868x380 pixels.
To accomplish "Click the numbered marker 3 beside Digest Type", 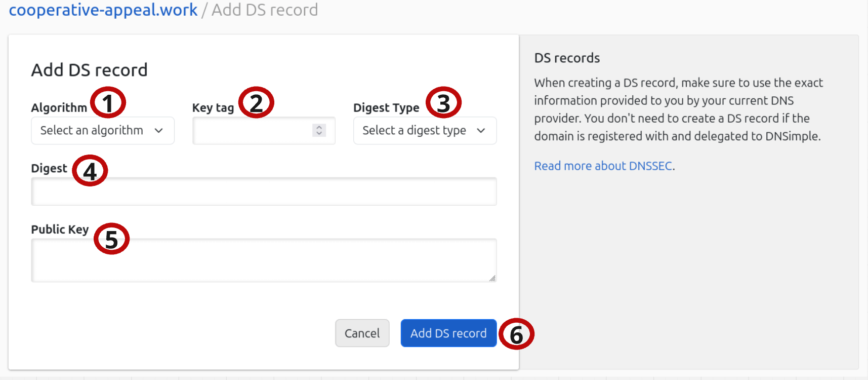I will coord(443,103).
